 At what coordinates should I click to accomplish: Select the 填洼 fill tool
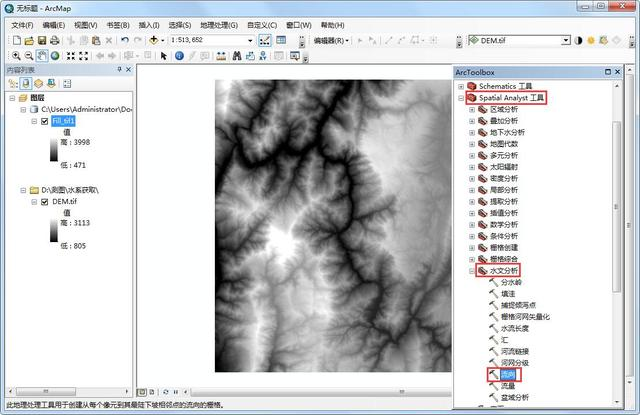508,294
